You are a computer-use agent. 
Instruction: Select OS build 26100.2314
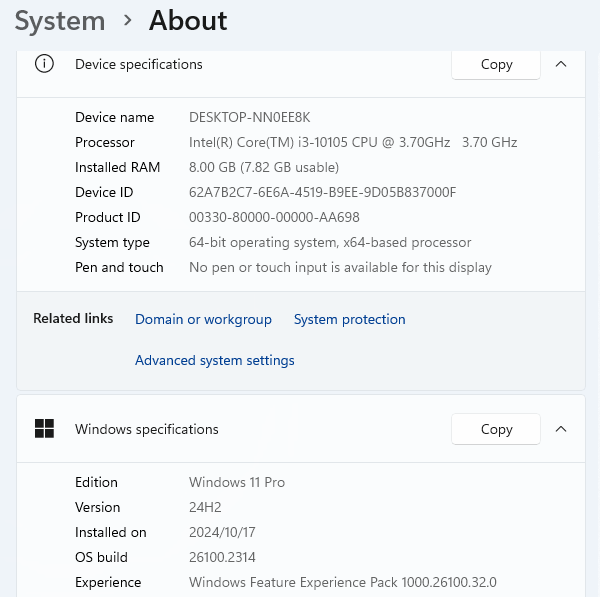[222, 557]
